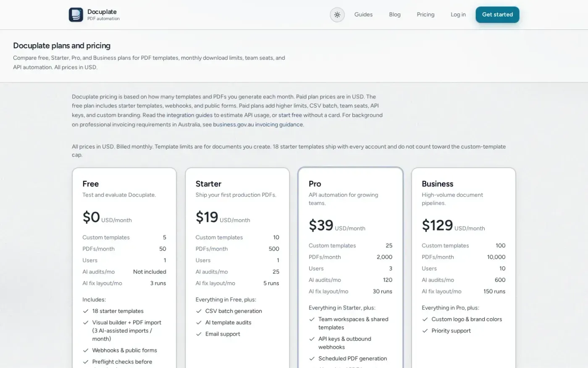The width and height of the screenshot is (588, 368).
Task: Click 'Everything in Pro, plus:' text
Action: 450,308
